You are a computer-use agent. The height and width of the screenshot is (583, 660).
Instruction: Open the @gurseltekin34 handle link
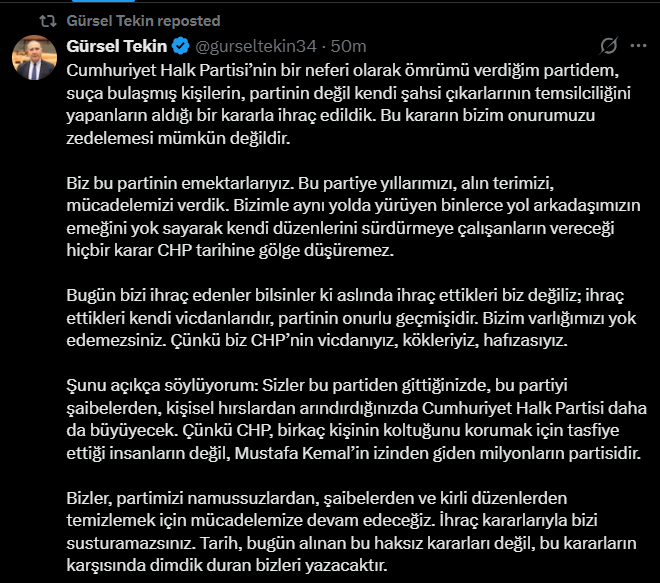256,46
